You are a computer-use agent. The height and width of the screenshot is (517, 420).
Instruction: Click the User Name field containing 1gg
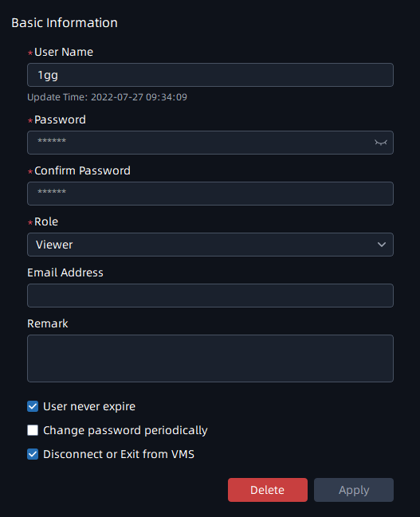tap(210, 75)
